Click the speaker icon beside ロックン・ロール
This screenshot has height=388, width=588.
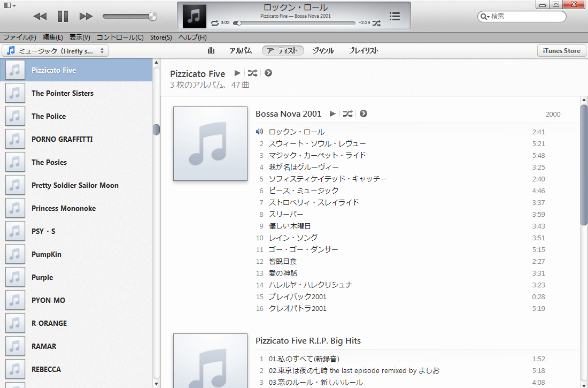coord(259,132)
